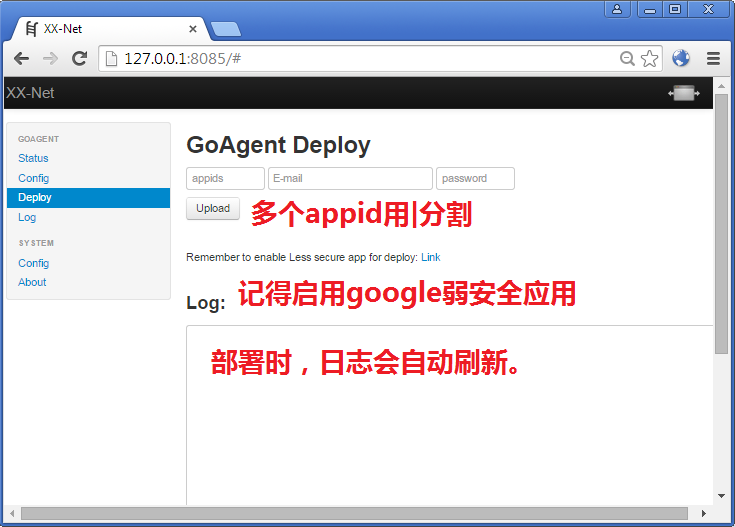Focus the E-mail input field
The width and height of the screenshot is (735, 527).
point(350,179)
